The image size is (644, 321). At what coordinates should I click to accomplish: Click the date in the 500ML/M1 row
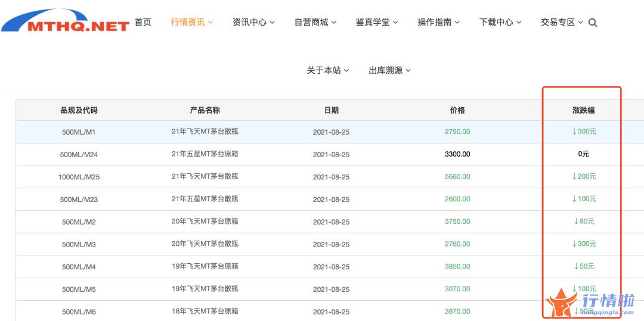(331, 132)
